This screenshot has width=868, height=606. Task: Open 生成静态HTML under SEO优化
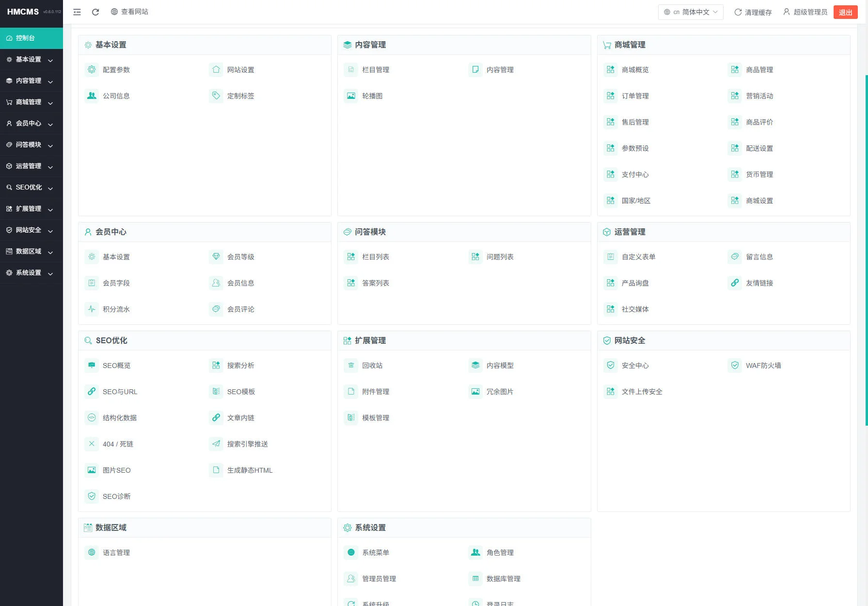[x=250, y=470]
